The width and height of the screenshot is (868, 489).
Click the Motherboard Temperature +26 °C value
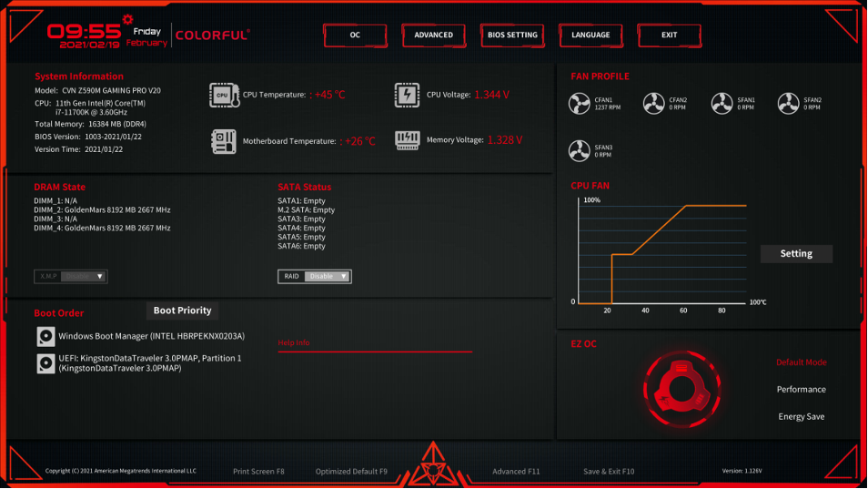357,141
